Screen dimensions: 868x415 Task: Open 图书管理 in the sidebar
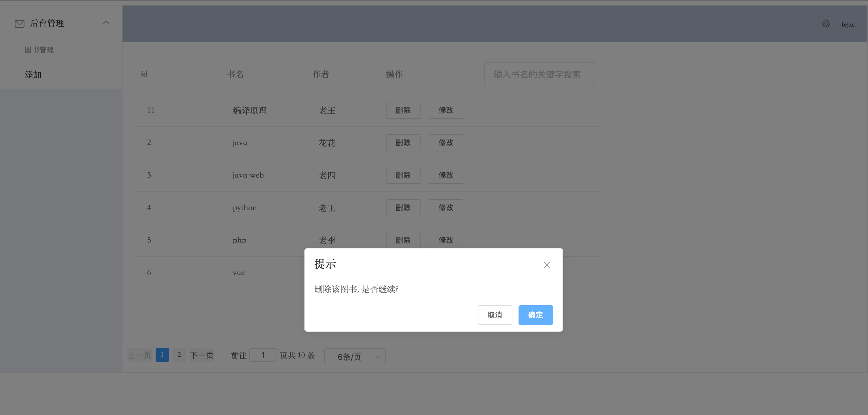39,50
